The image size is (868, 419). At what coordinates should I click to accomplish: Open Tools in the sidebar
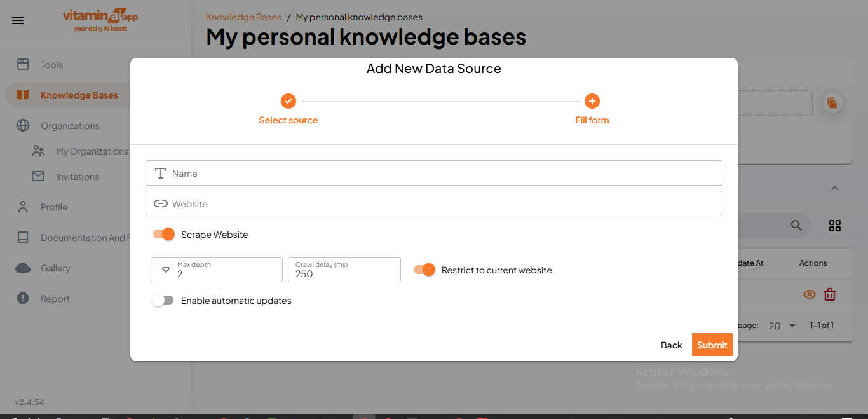[x=51, y=65]
